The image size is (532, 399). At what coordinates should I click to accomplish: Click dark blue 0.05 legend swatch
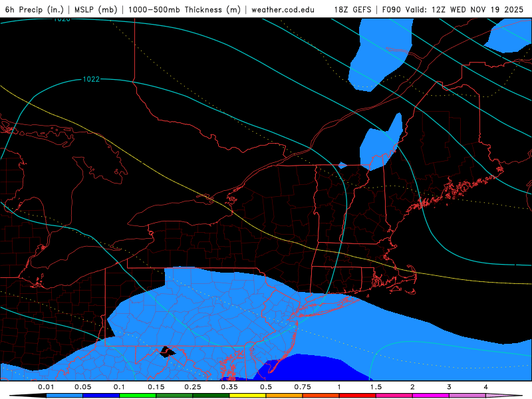(x=101, y=396)
